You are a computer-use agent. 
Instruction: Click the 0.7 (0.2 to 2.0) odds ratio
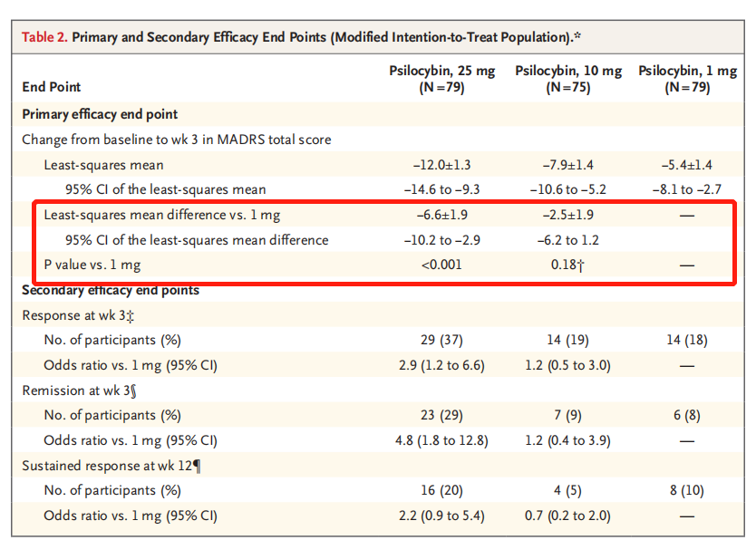tap(567, 516)
